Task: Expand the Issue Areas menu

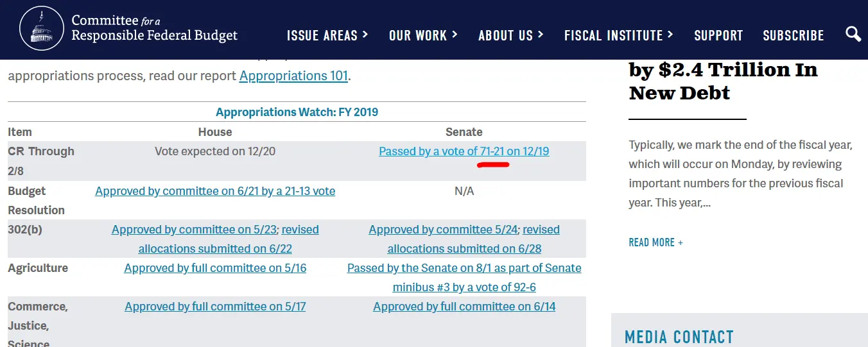Action: 327,35
